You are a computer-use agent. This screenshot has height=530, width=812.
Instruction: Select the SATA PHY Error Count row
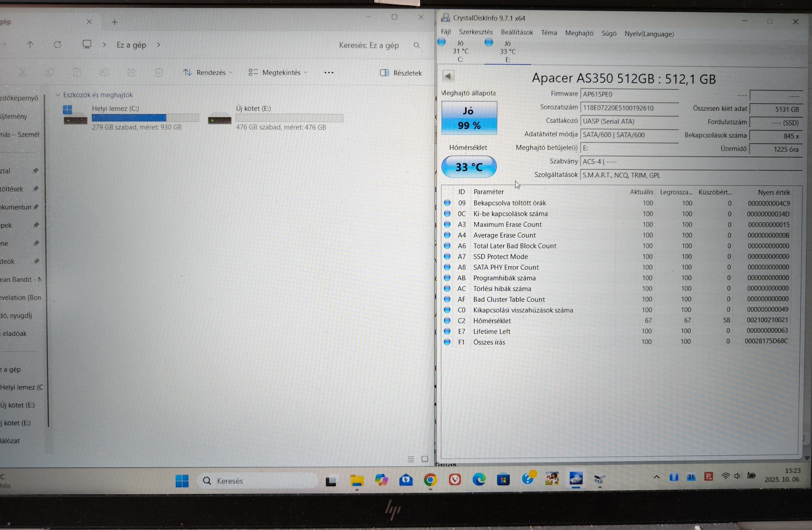(x=617, y=267)
